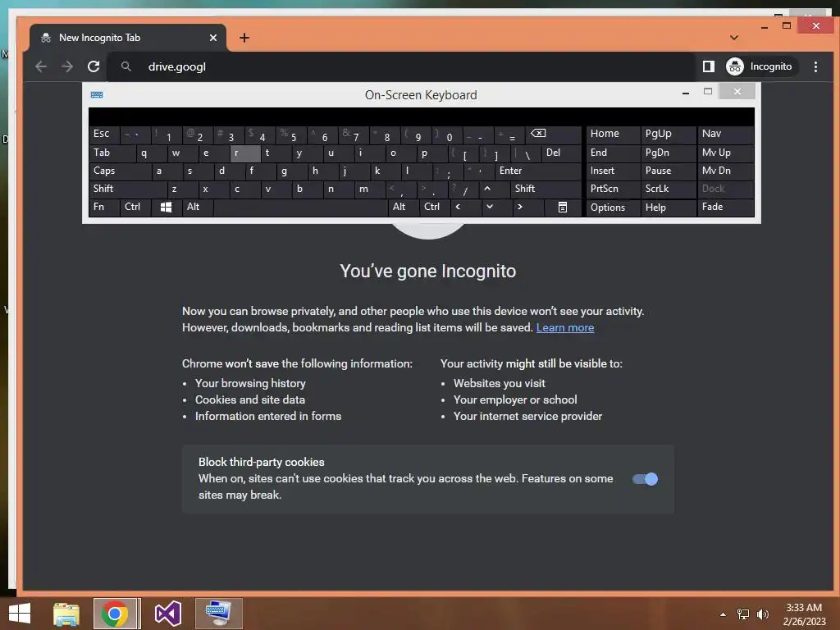
Task: Open the Chrome side panel icon
Action: pyautogui.click(x=708, y=66)
